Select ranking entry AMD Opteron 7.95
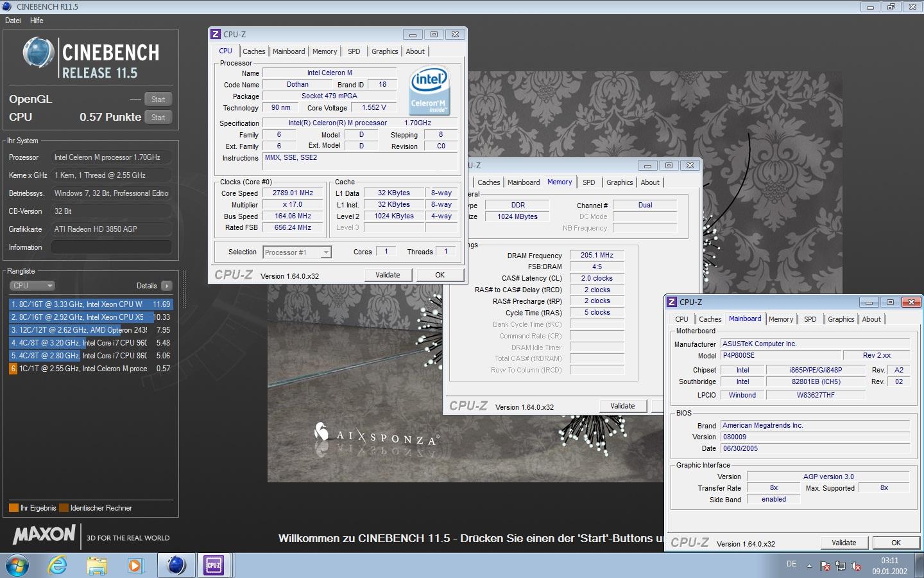 click(90, 330)
